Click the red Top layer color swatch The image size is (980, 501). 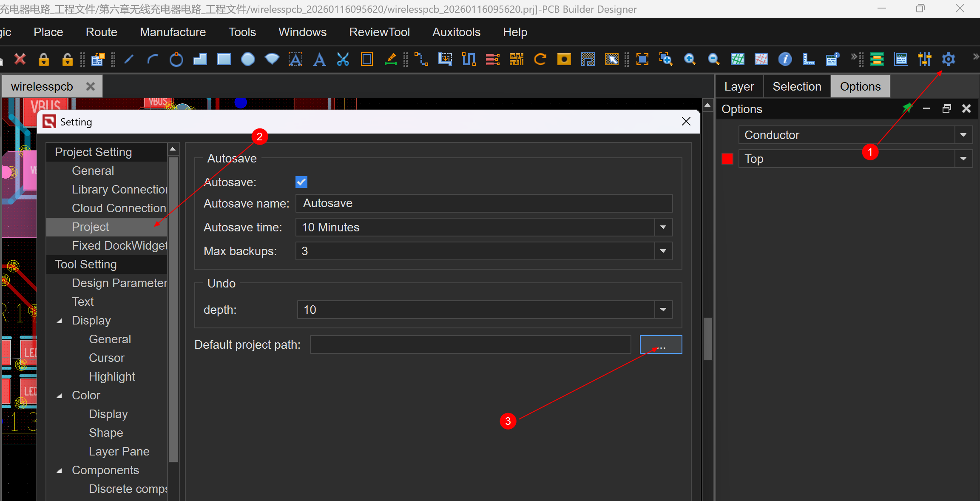727,159
